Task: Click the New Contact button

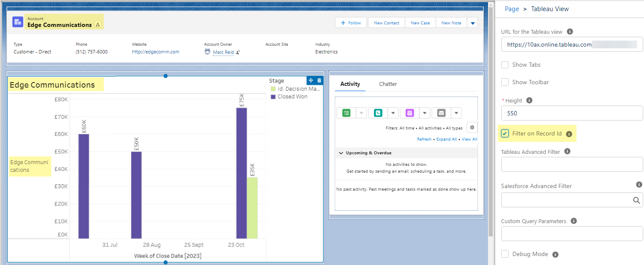Action: 386,23
